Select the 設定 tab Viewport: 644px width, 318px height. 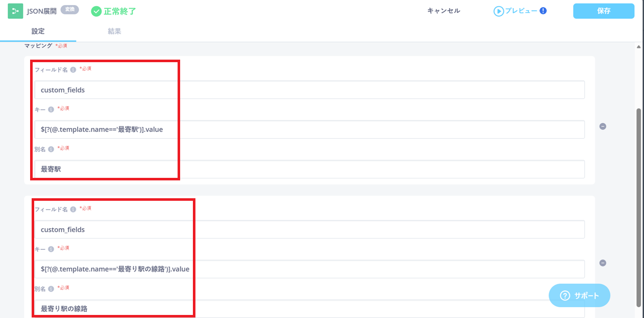pos(38,32)
